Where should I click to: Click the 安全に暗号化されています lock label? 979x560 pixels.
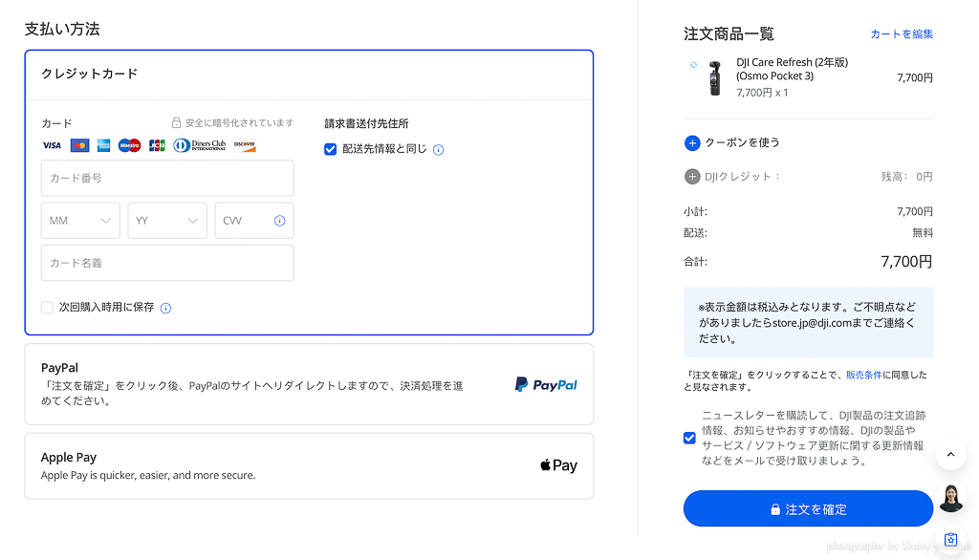(233, 123)
